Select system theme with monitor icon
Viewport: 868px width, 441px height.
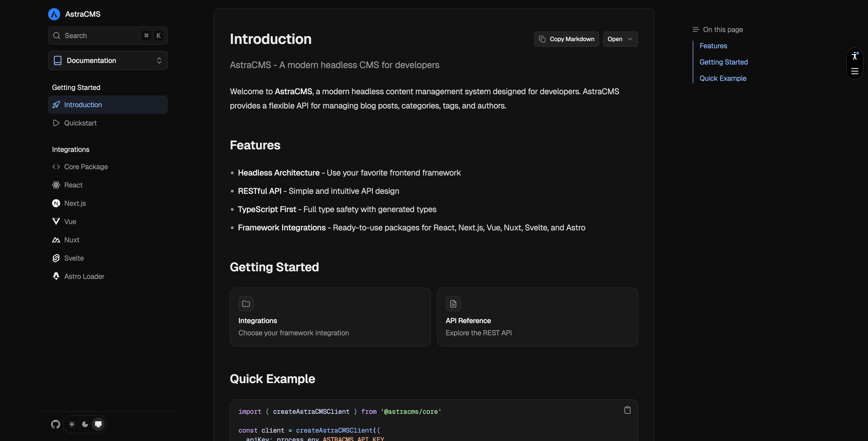98,424
